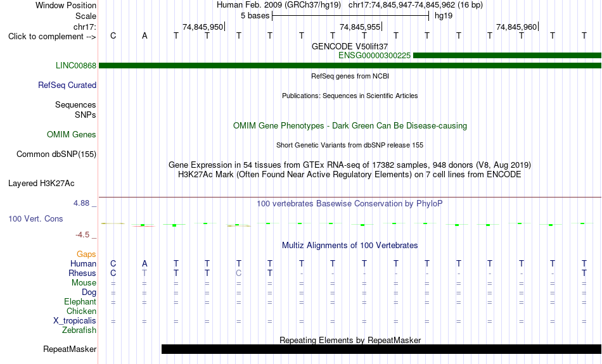Click the '5 bases' scale bar
602x364 pixels.
350,16
